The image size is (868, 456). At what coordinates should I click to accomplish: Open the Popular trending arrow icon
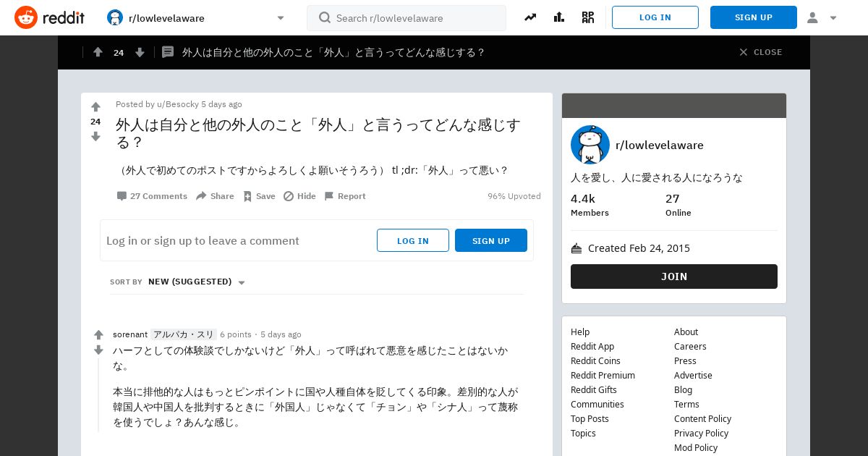(x=530, y=17)
